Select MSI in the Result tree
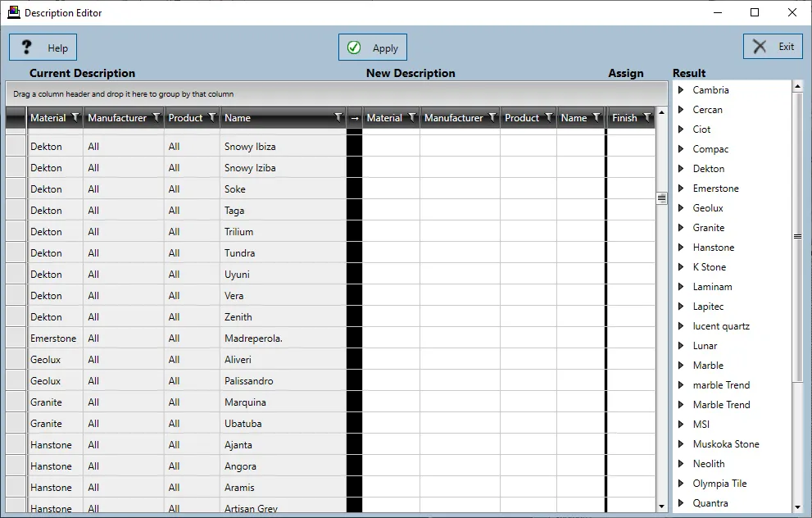The image size is (812, 518). [x=701, y=425]
